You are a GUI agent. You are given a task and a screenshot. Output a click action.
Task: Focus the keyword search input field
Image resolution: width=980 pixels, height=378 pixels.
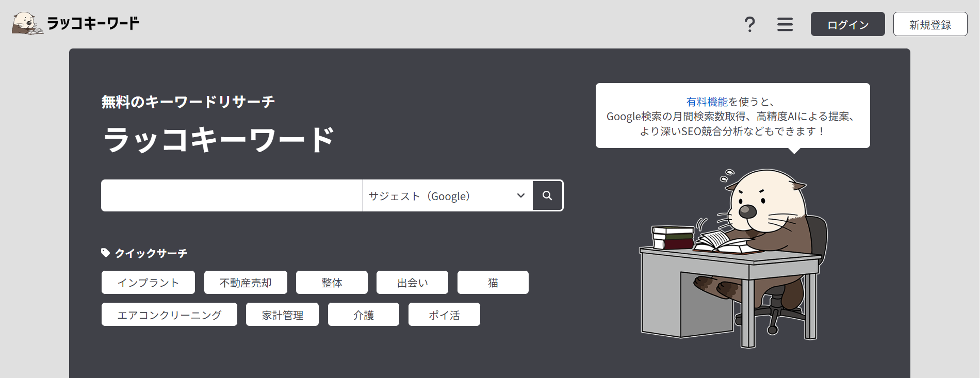[232, 195]
